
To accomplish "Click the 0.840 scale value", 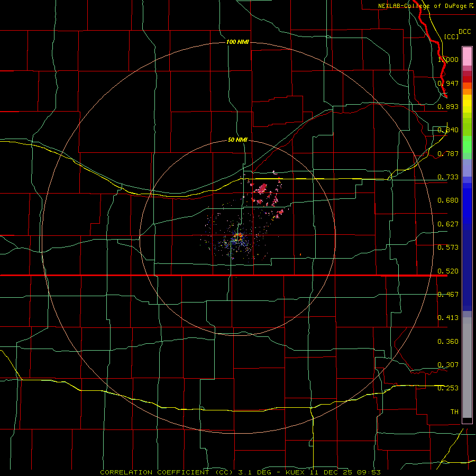I will click(448, 130).
